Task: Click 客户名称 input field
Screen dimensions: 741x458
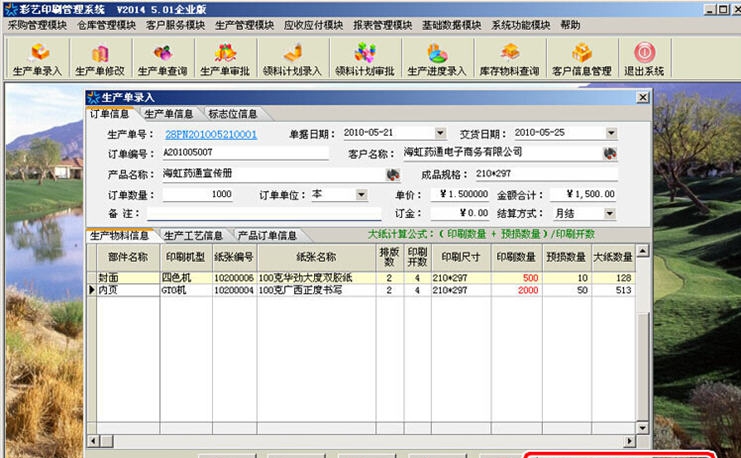Action: coord(502,153)
